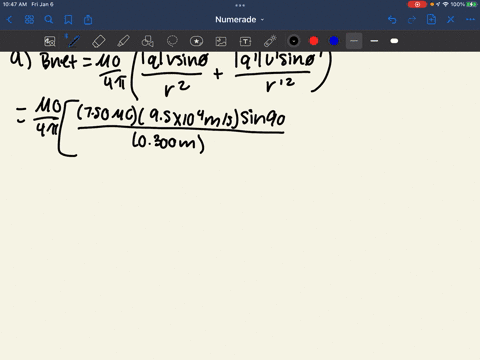Select the Image insert tool
Screen dimensions: 480x360
tap(221, 41)
